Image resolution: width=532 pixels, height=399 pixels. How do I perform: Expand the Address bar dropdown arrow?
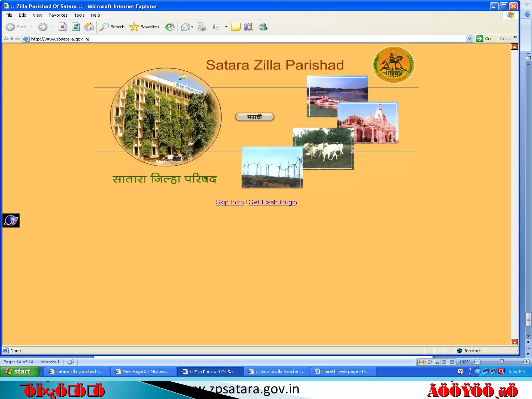tap(469, 39)
